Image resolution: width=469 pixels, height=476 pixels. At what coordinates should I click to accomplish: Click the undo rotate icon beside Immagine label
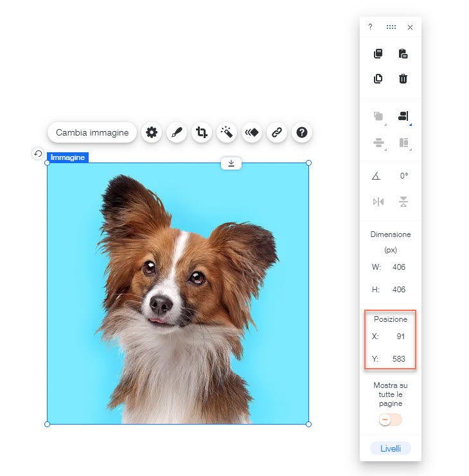38,154
